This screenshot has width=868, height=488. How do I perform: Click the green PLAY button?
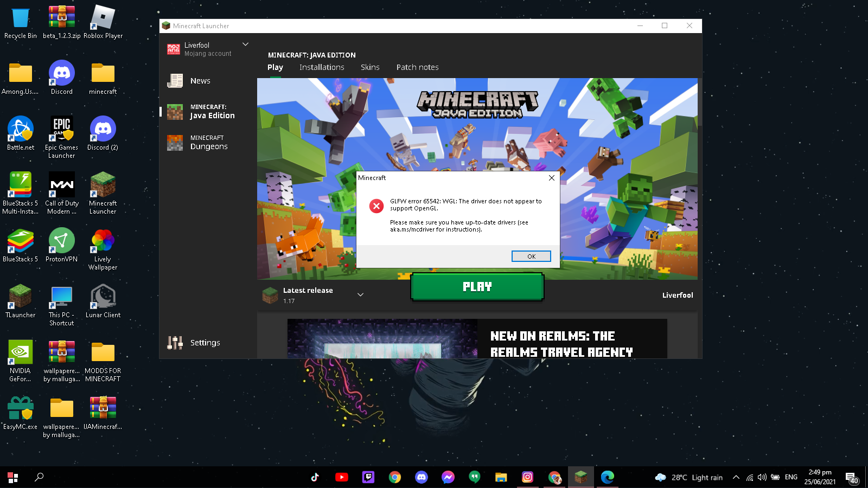pos(477,287)
